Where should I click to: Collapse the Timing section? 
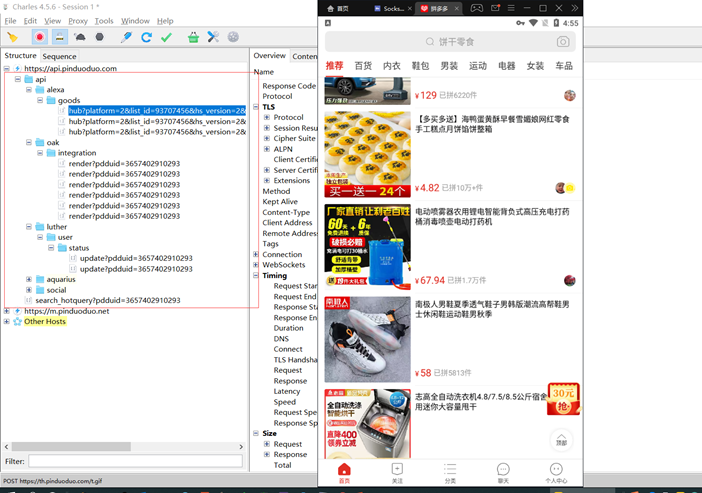(256, 275)
